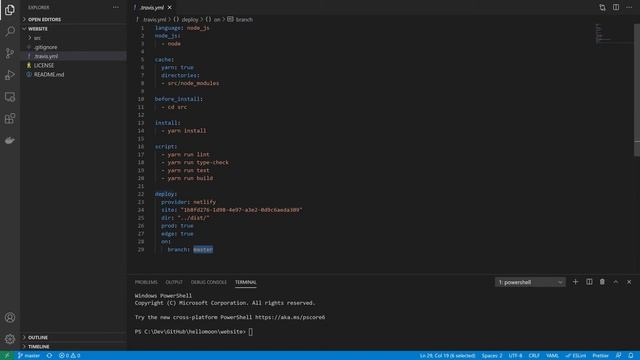Click deploy in the breadcrumb

pyautogui.click(x=190, y=20)
